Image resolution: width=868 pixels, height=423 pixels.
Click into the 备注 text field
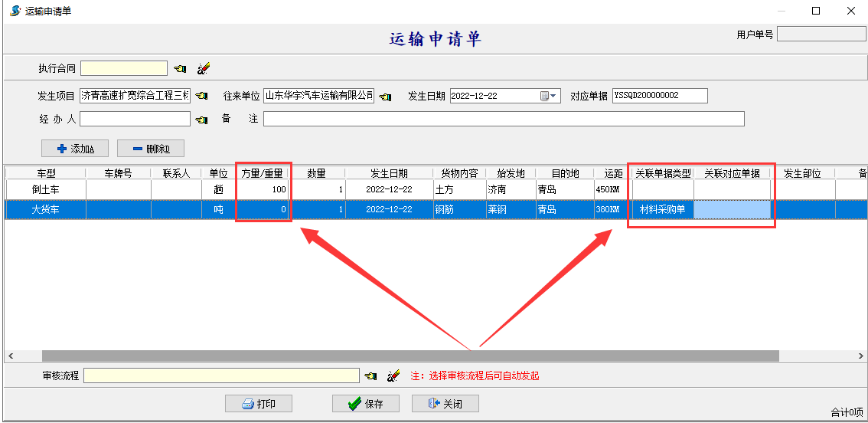(503, 119)
